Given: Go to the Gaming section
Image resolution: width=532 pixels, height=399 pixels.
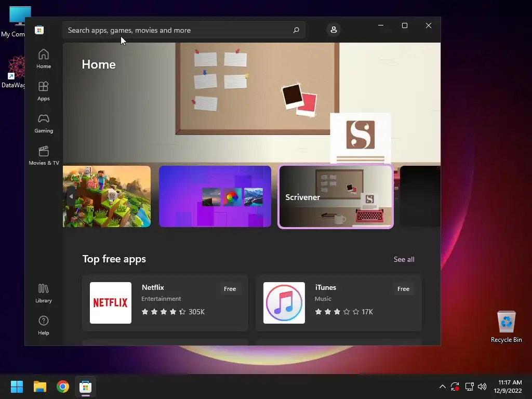Looking at the screenshot, I should [44, 123].
